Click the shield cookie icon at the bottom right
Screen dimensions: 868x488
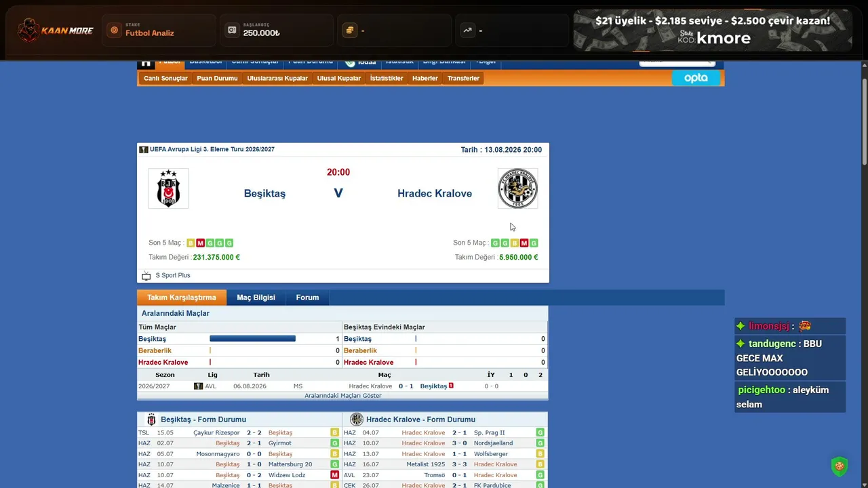coord(840,466)
